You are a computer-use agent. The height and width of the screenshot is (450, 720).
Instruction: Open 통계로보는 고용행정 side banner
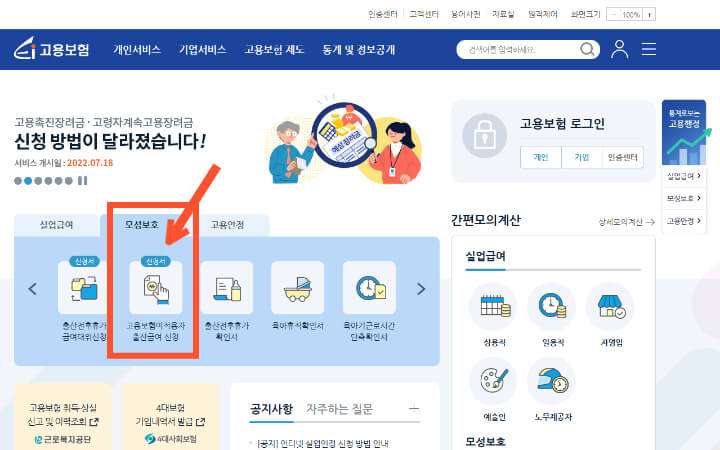point(684,132)
